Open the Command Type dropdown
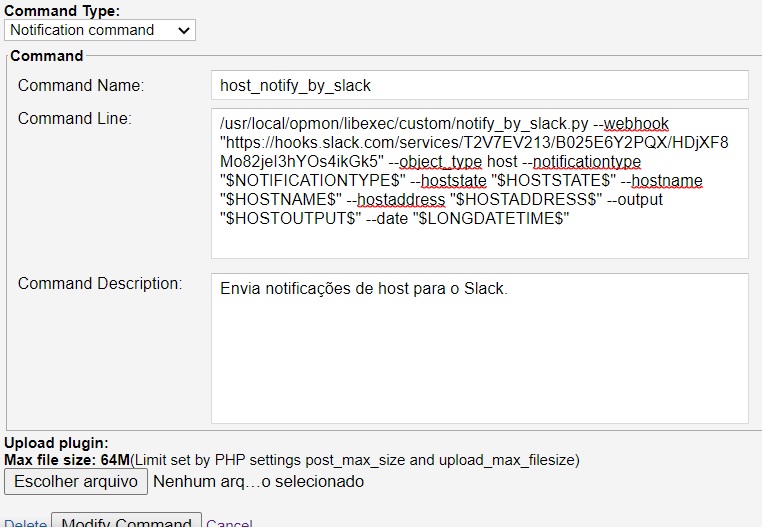Image resolution: width=764 pixels, height=528 pixels. (99, 30)
